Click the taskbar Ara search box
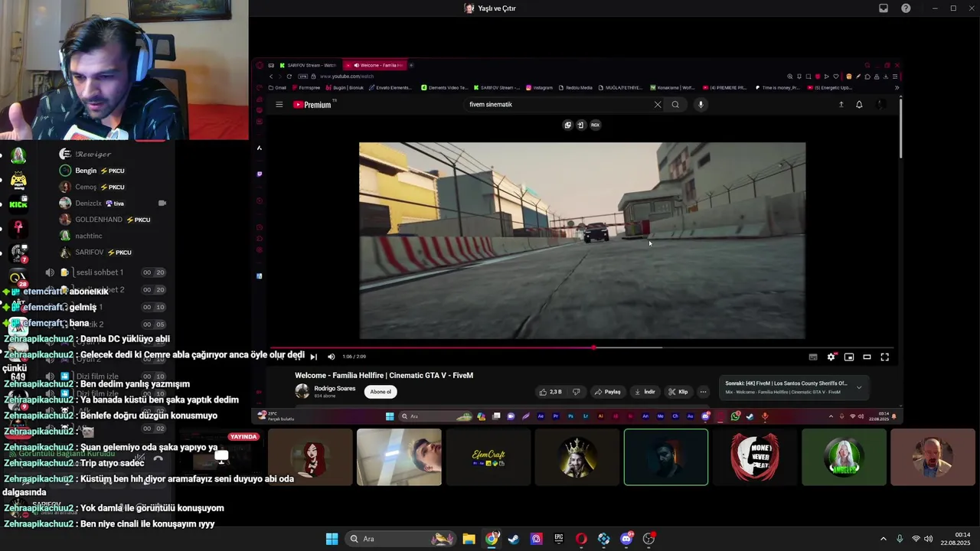Screen dimensions: 980x551 399,539
